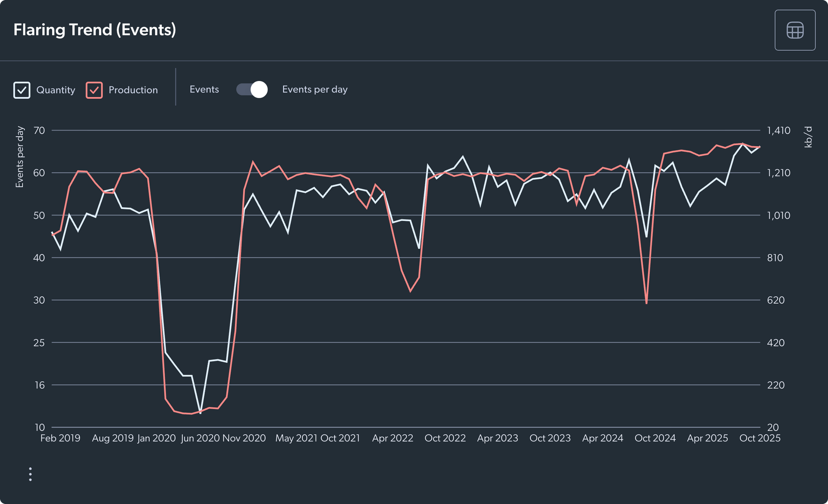Screen dimensions: 828x504
Task: Click the Events label next to the toggle
Action: [x=204, y=89]
